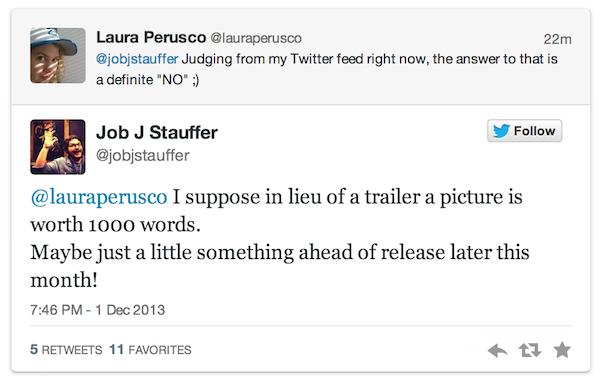Open Laura Perusco's profile picture

(58, 55)
